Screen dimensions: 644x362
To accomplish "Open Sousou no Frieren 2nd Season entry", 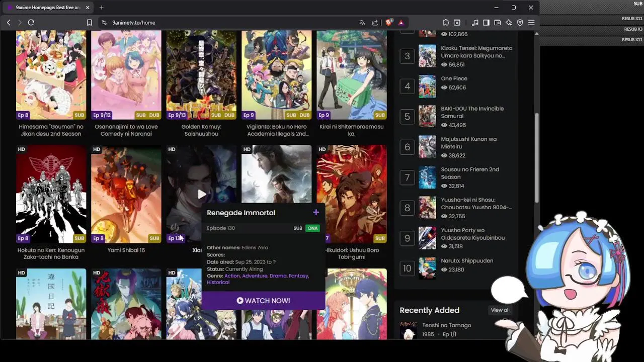I will [x=470, y=173].
